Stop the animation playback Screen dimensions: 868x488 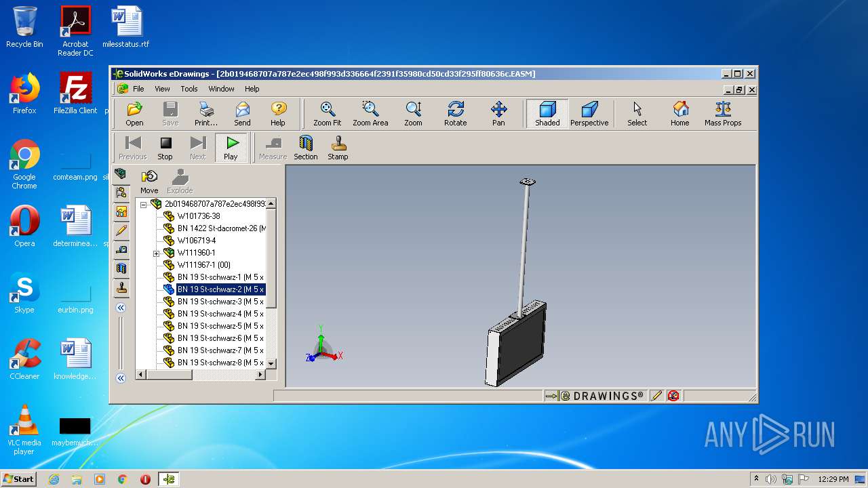coord(165,148)
